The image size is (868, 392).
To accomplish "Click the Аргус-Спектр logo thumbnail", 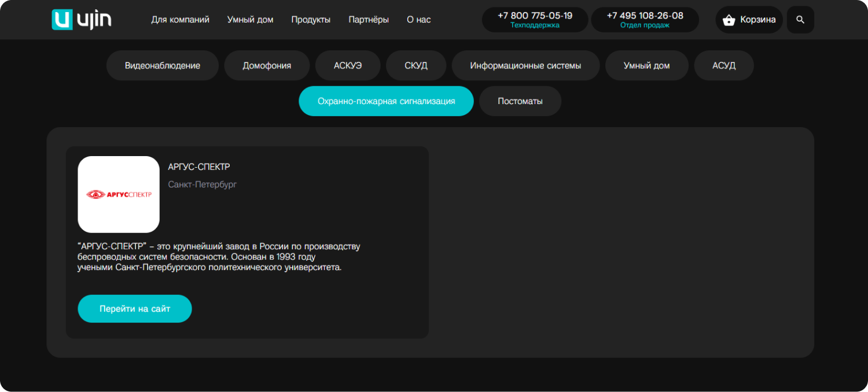I will 119,194.
